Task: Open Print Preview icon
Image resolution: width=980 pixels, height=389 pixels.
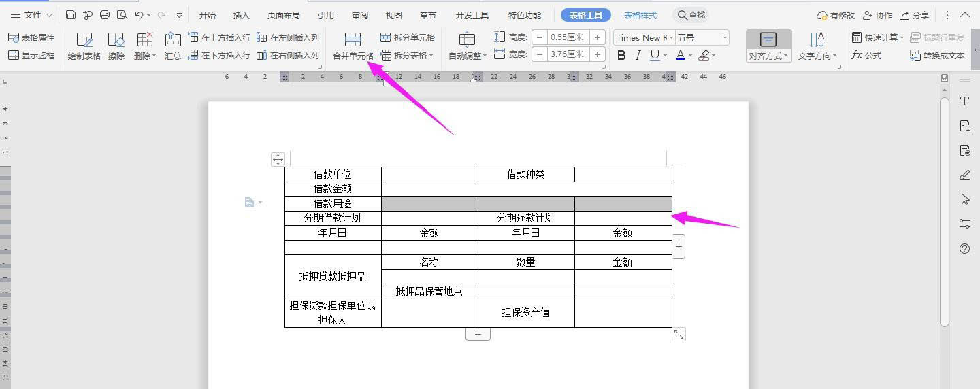Action: (122, 15)
